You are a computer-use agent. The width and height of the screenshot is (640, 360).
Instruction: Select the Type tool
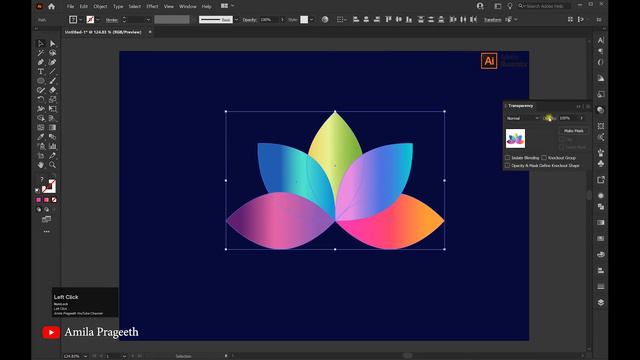click(x=40, y=71)
